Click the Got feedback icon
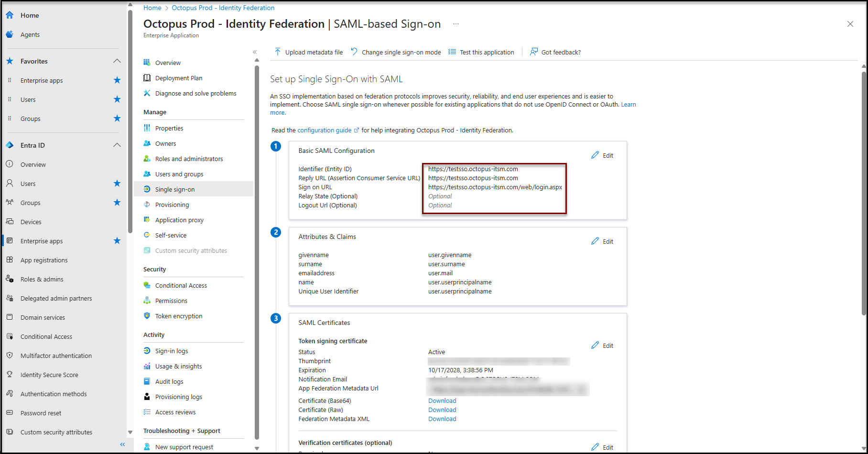 (533, 52)
